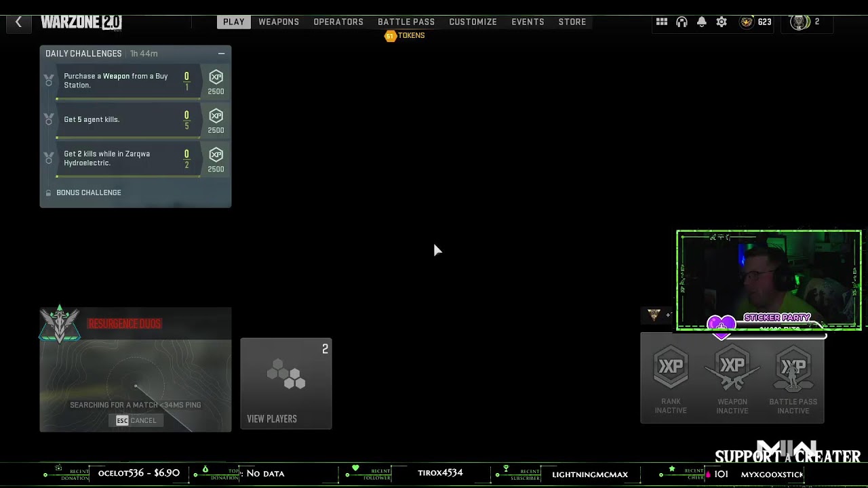Click the medal icon beside Purchase a Weapon challenge
The height and width of the screenshot is (488, 868).
click(49, 81)
